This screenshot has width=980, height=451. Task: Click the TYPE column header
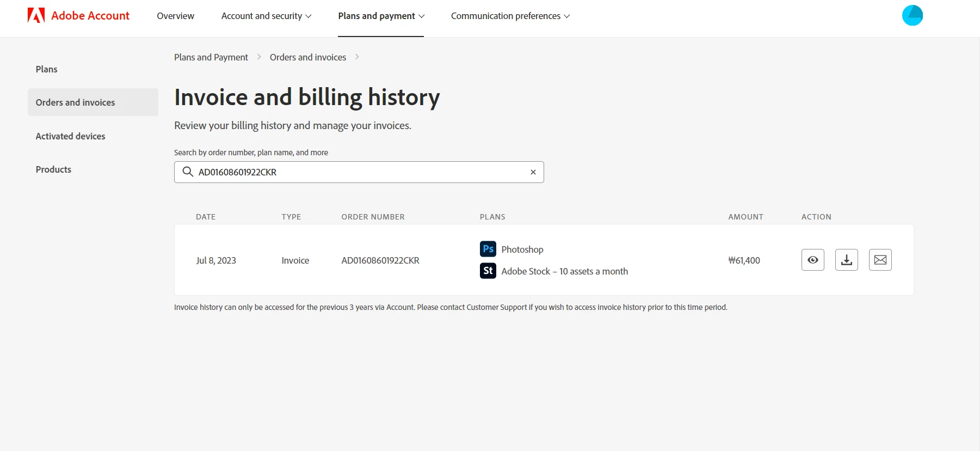291,217
